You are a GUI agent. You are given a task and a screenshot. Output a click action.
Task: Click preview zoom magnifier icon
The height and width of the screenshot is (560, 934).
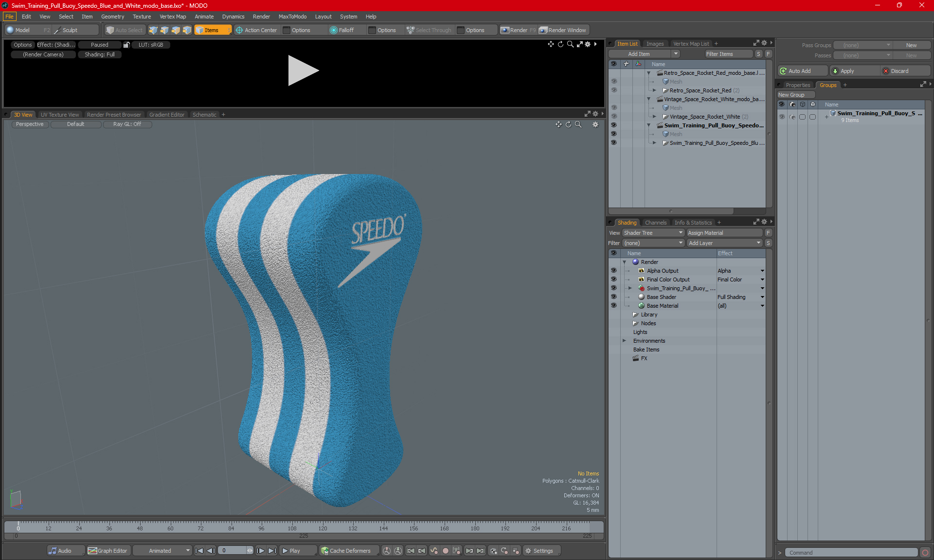(570, 44)
